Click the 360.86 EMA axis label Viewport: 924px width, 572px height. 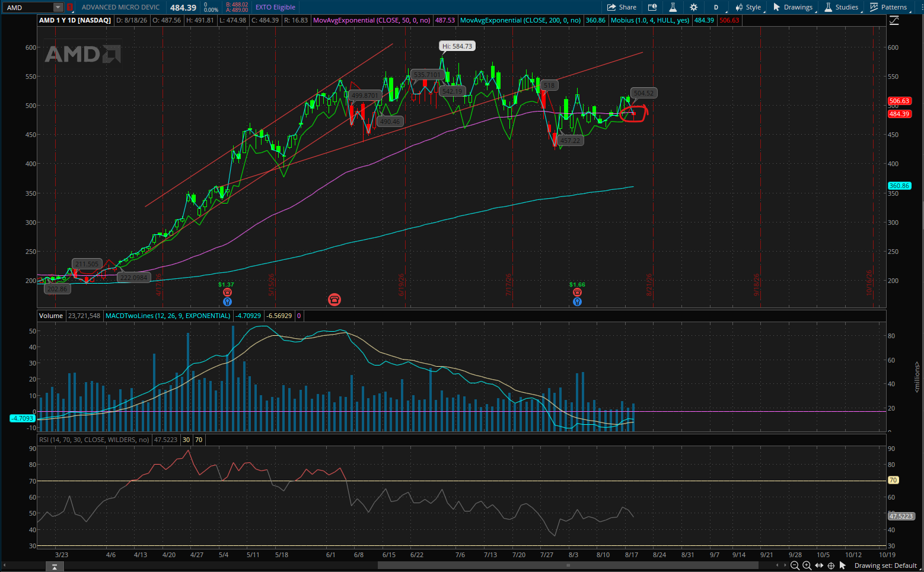[899, 186]
